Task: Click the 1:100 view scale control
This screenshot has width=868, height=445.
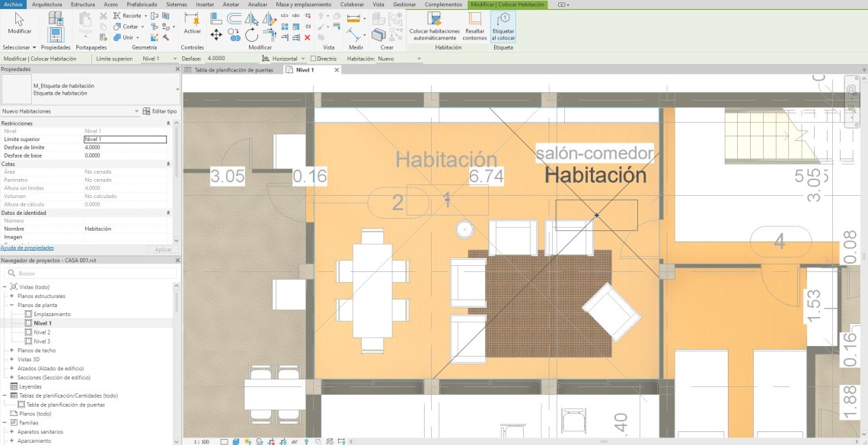Action: pos(202,441)
